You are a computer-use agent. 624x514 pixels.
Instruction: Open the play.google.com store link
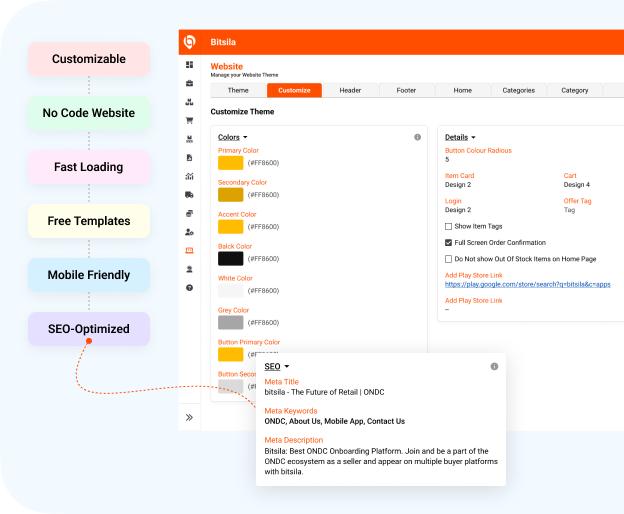click(527, 284)
